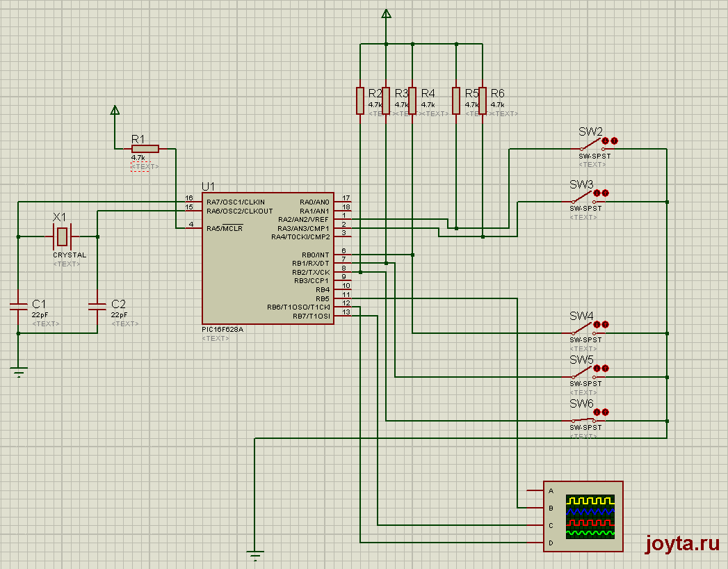
Task: Click the RB0/INT pin label
Action: [315, 255]
